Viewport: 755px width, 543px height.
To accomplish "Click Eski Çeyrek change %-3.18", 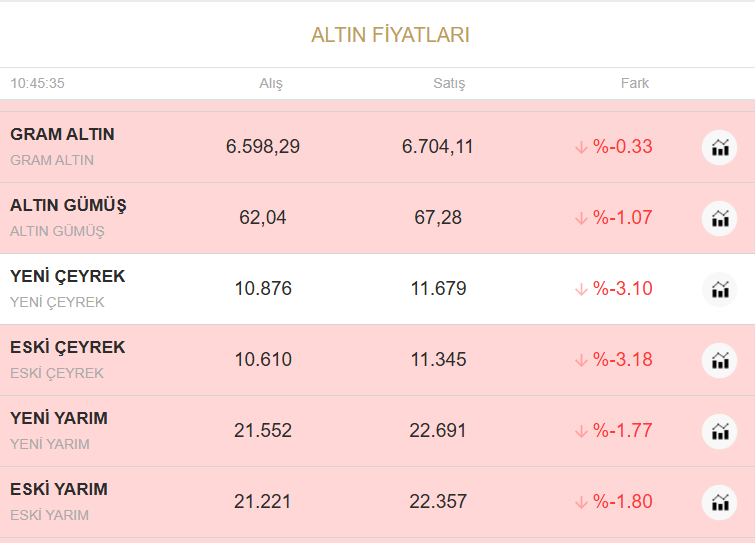I will 622,360.
